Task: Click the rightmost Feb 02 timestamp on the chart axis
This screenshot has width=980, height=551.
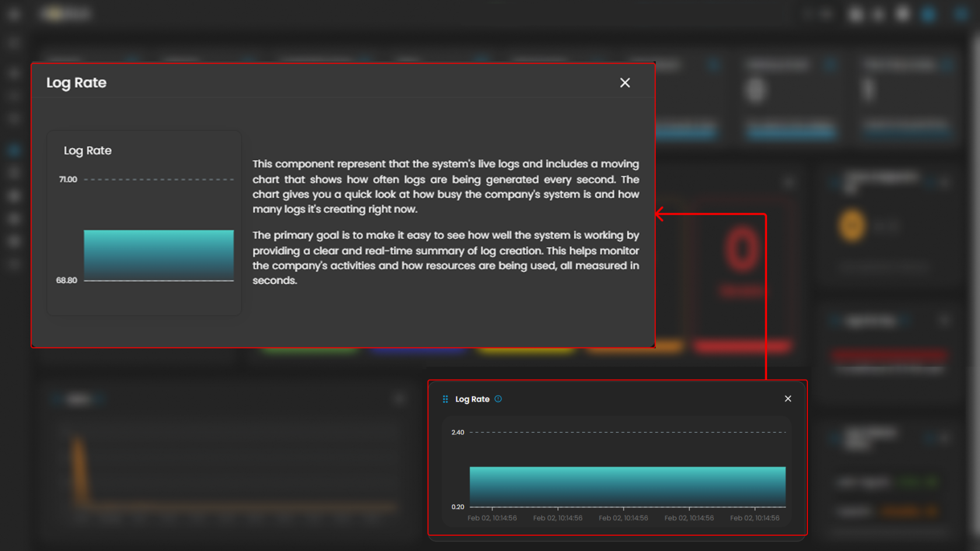Action: click(754, 518)
